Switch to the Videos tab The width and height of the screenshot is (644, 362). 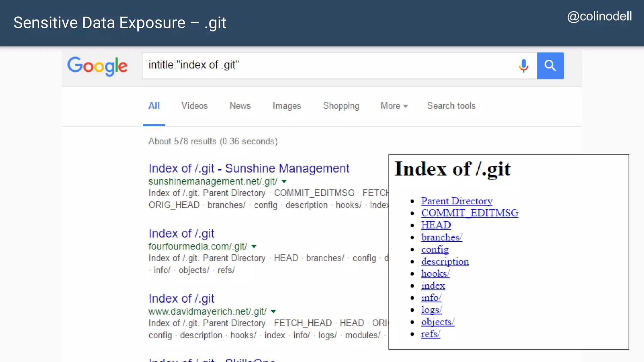pyautogui.click(x=194, y=106)
